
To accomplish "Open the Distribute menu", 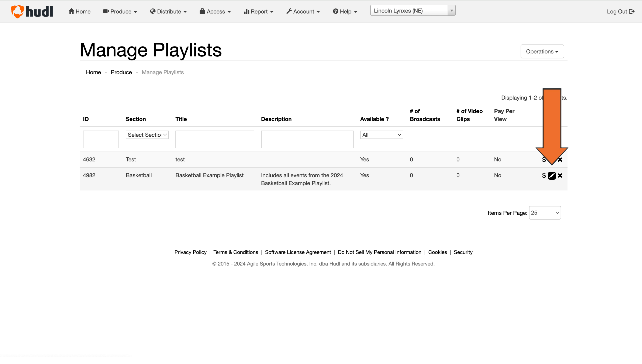I will tap(168, 11).
